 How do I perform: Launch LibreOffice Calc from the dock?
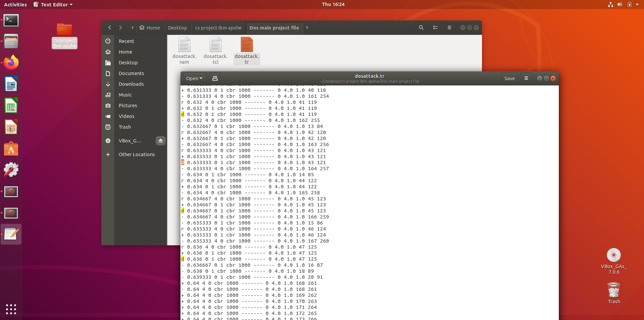tap(11, 106)
